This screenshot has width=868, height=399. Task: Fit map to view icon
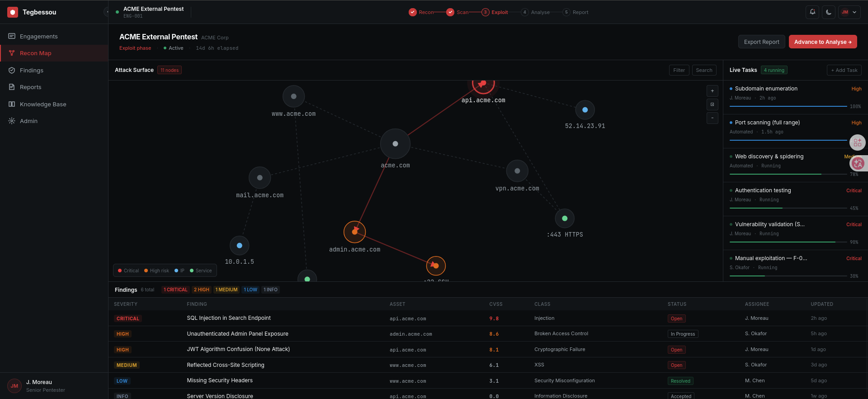[x=712, y=104]
